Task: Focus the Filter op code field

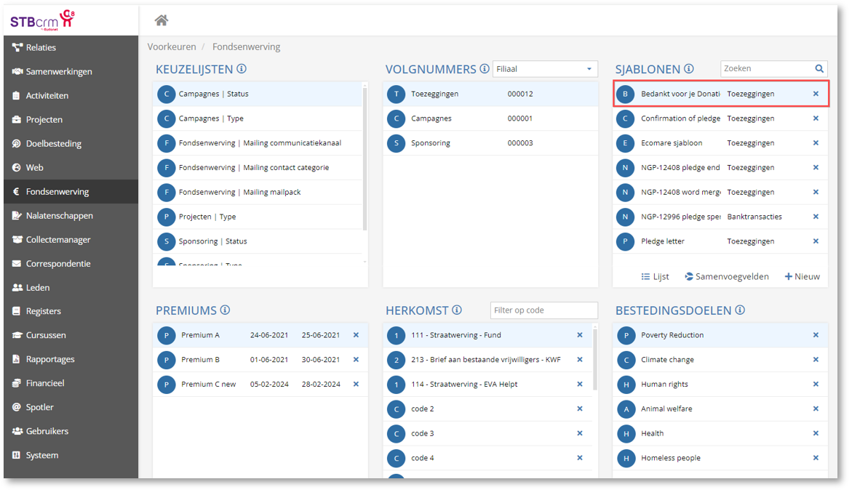Action: click(x=544, y=310)
